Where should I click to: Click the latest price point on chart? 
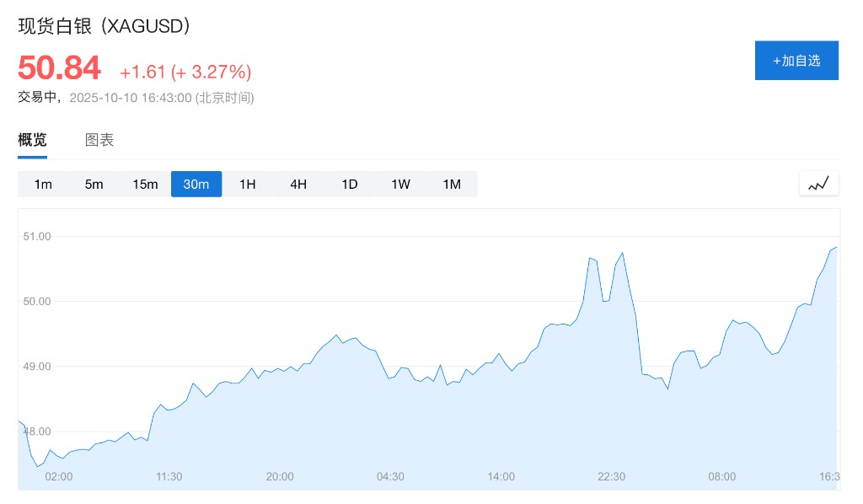pos(835,248)
